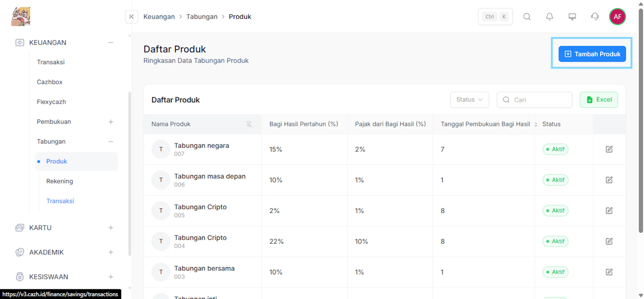Select the Produk menu item
The height and width of the screenshot is (299, 644).
point(76,161)
